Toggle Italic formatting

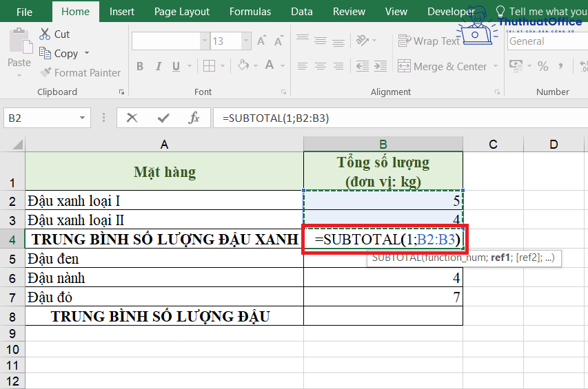pos(159,66)
